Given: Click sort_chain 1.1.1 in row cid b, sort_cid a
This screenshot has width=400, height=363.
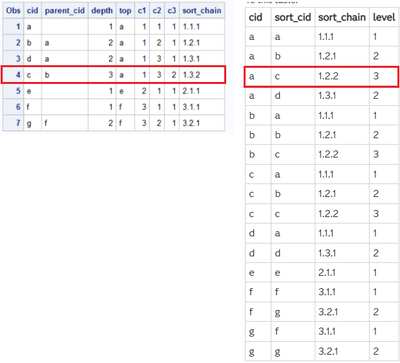Looking at the screenshot, I should [326, 116].
